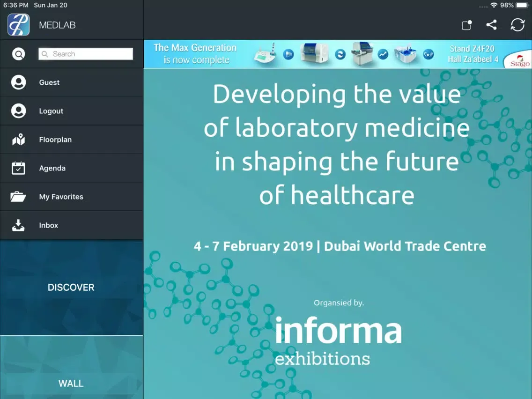Click the Logout label
This screenshot has height=399, width=532.
[x=51, y=111]
